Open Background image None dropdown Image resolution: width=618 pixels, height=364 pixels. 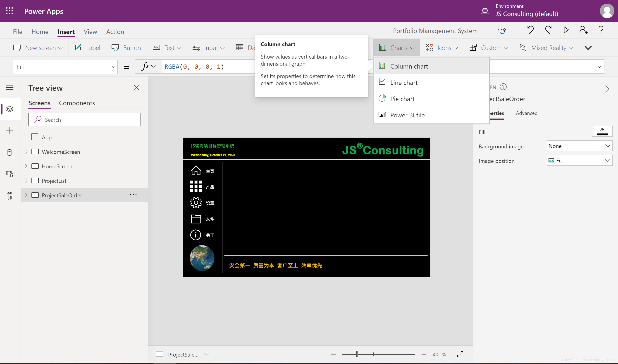click(x=579, y=146)
